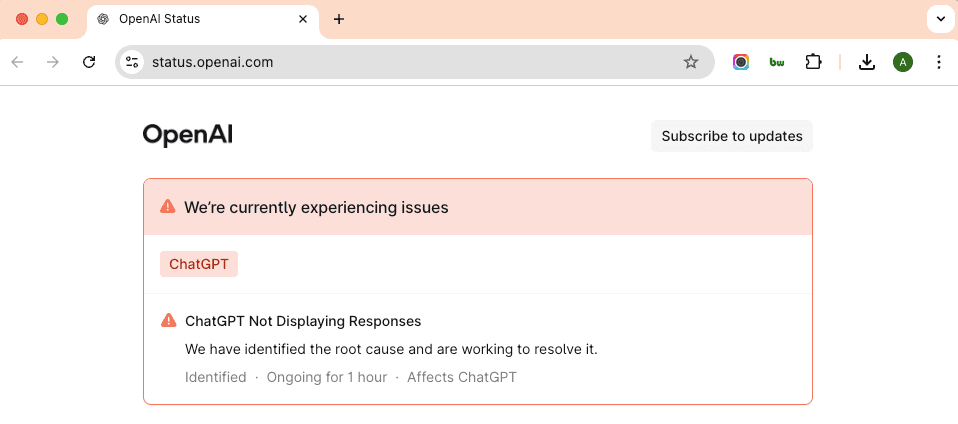Open the Chrome three-dot menu
Viewport: 958px width, 424px height.
[x=939, y=62]
